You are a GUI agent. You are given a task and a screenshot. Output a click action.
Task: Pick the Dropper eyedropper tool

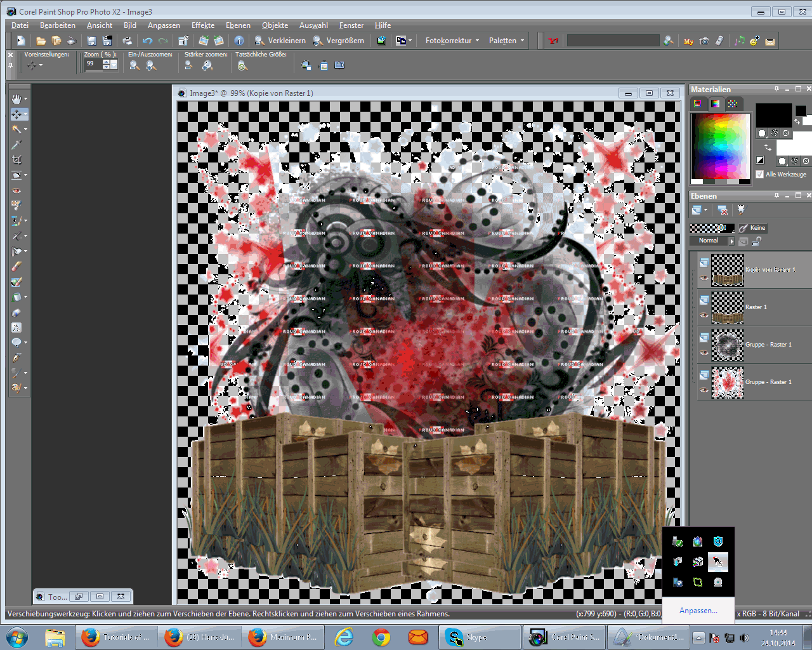pyautogui.click(x=16, y=145)
